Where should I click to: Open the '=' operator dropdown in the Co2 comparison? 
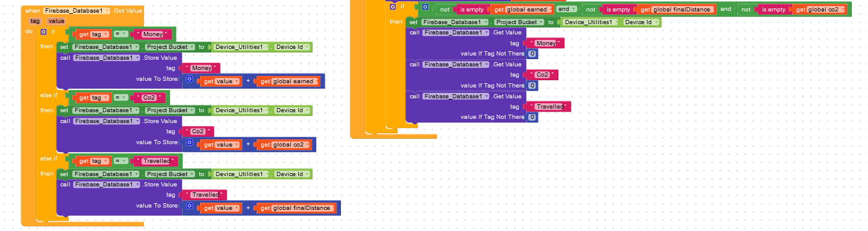pos(121,98)
